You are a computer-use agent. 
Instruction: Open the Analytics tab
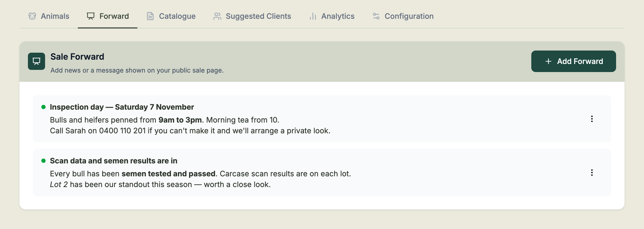331,16
